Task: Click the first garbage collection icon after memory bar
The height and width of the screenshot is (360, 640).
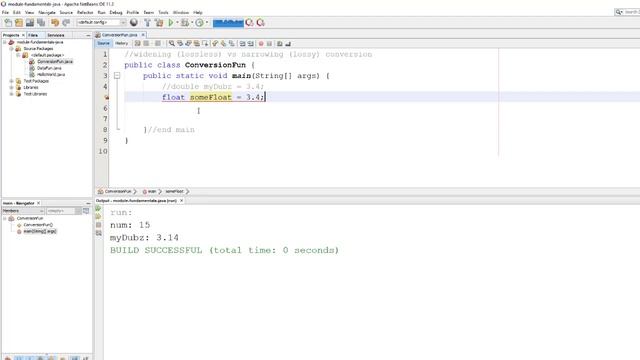Action: click(x=249, y=23)
